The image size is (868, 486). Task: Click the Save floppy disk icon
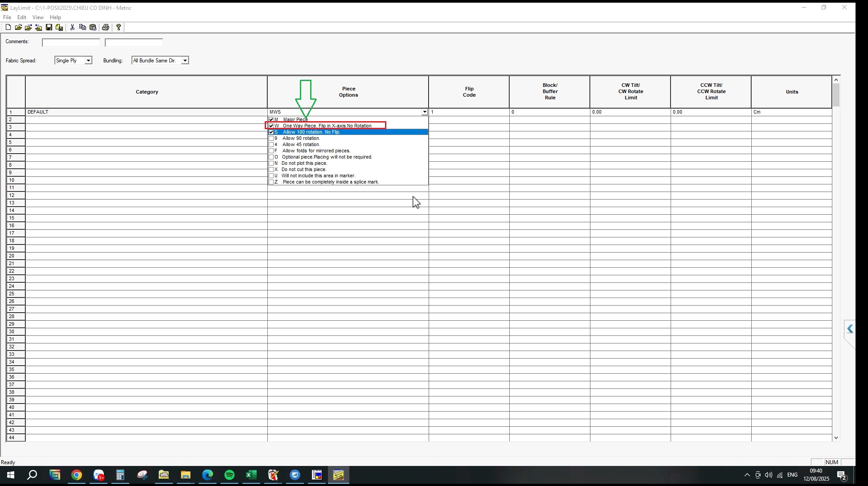pyautogui.click(x=49, y=28)
